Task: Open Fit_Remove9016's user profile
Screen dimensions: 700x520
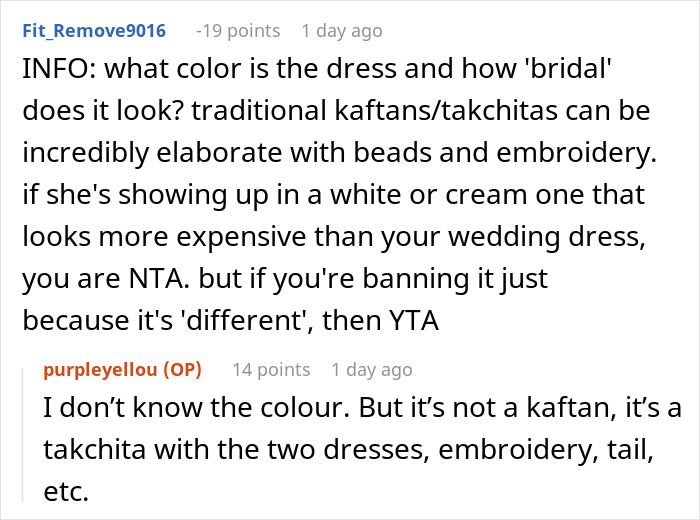Action: pyautogui.click(x=94, y=31)
